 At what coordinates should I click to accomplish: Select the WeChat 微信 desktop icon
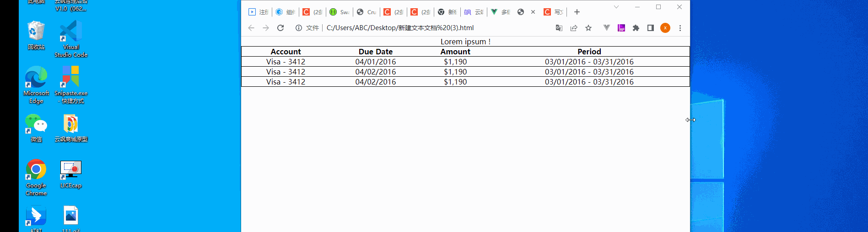36,128
